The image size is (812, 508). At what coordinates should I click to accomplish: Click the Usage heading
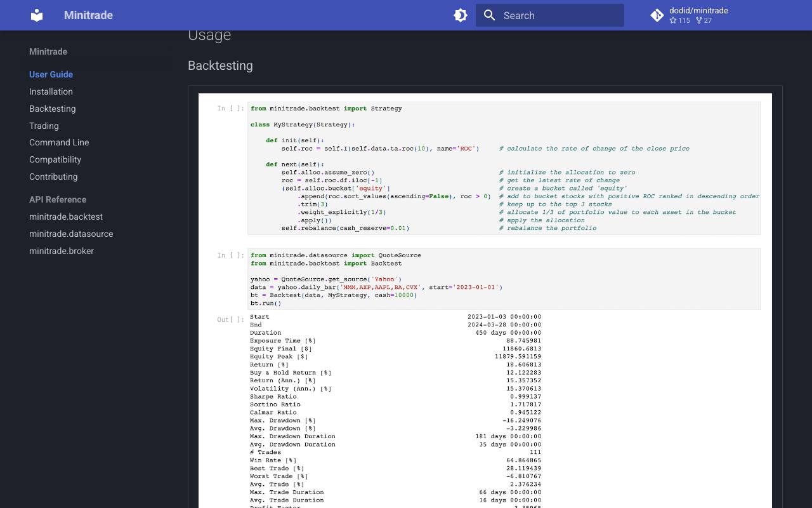coord(209,35)
